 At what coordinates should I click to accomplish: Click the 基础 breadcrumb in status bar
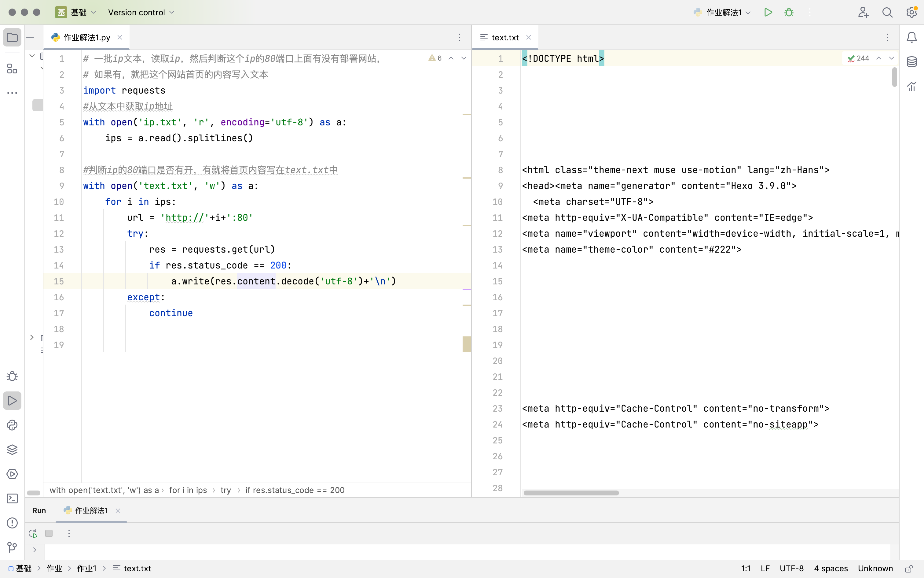(20, 569)
